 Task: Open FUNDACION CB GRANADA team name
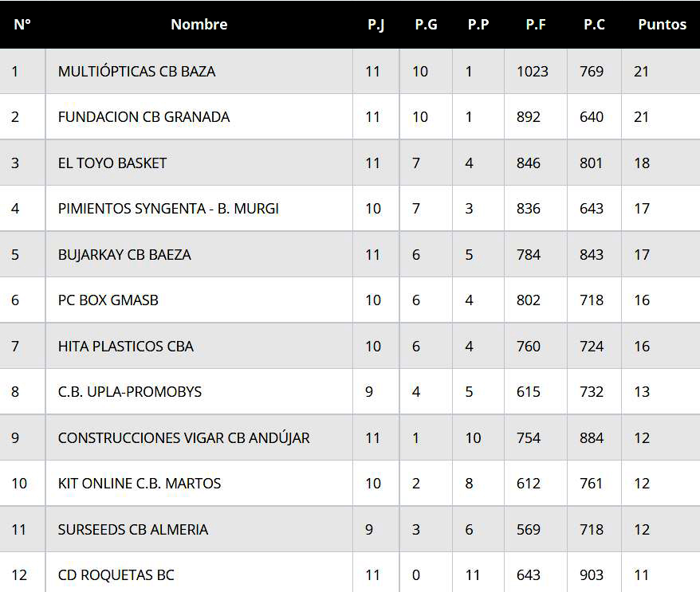point(144,116)
